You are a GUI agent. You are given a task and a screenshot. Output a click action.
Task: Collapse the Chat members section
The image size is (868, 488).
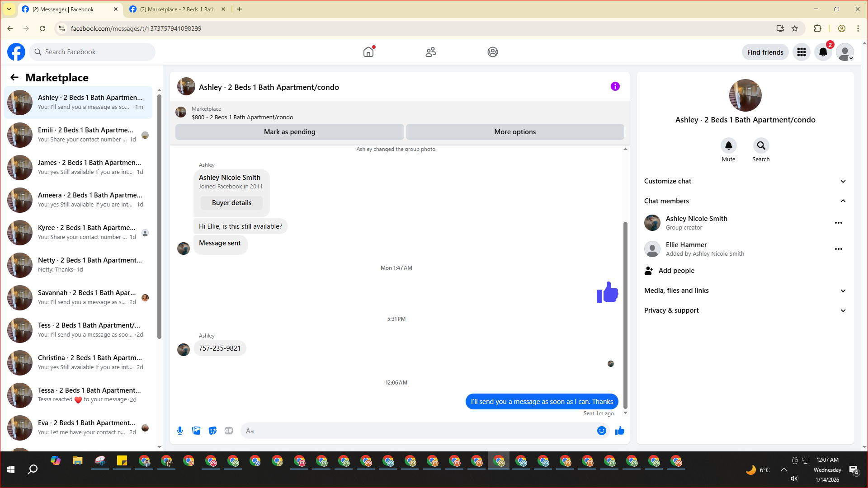(x=843, y=201)
